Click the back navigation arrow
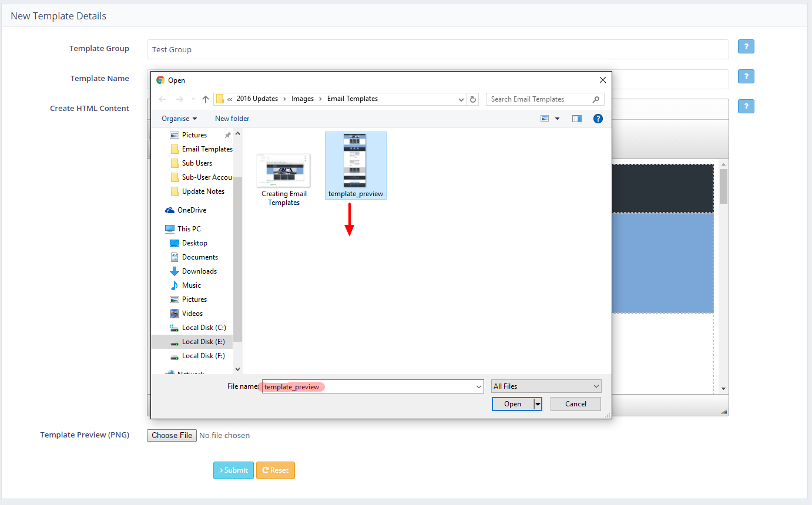 163,99
